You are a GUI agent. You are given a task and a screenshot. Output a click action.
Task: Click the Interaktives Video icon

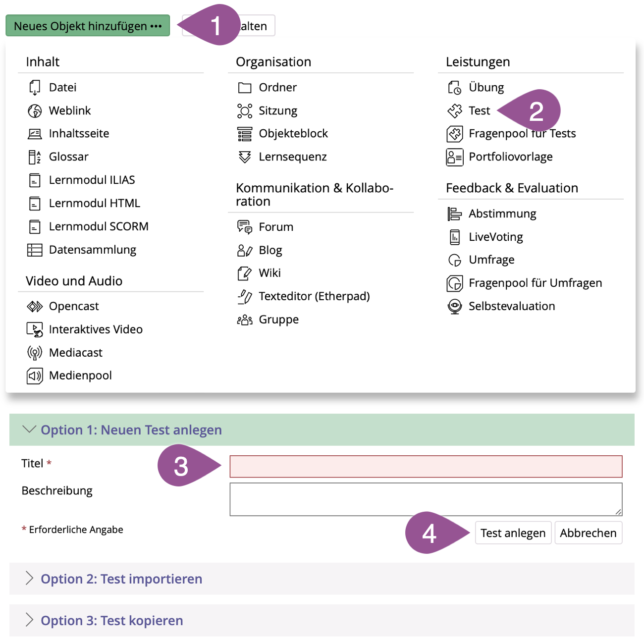[x=35, y=329]
